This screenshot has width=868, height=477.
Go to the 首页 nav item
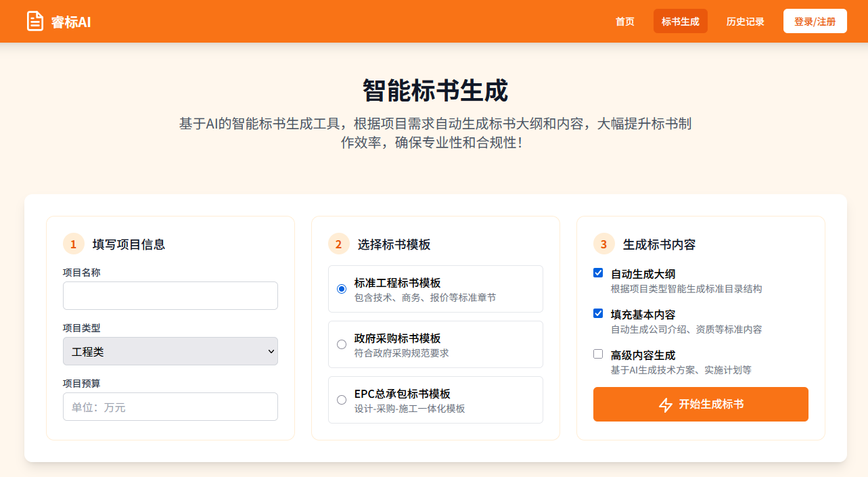pyautogui.click(x=624, y=22)
